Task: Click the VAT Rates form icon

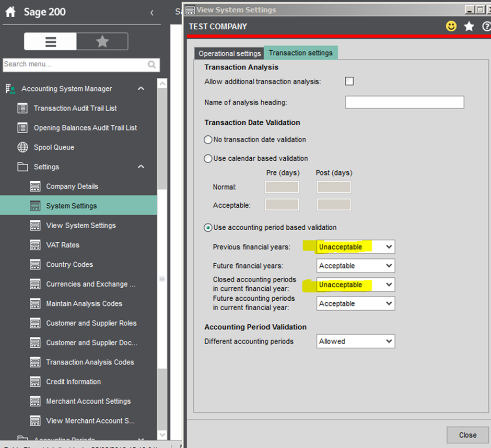Action: coord(35,245)
